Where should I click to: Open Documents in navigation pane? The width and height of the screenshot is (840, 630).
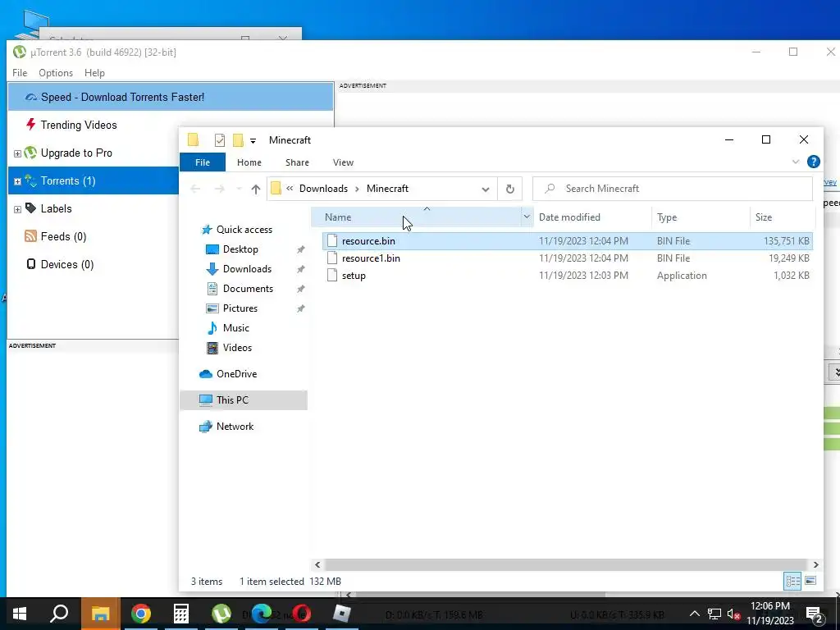(248, 289)
